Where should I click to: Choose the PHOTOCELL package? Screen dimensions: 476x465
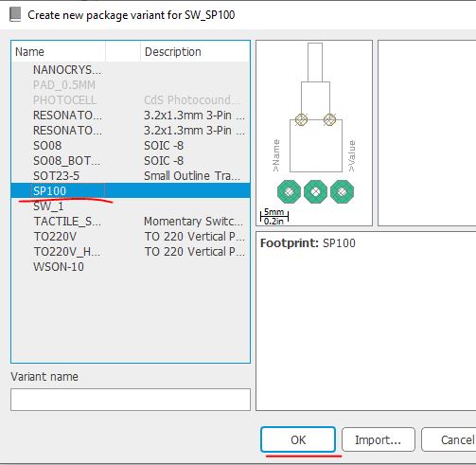pyautogui.click(x=131, y=100)
